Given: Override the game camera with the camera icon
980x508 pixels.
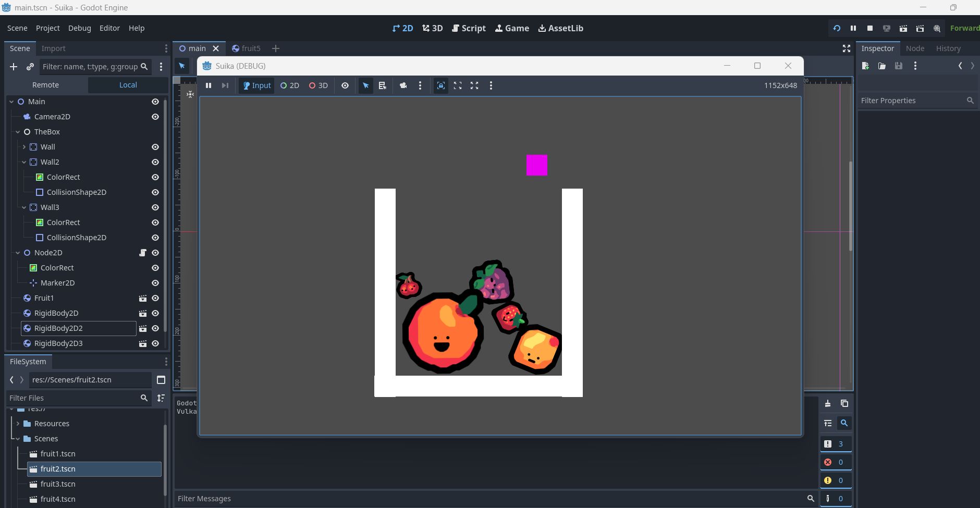Looking at the screenshot, I should tap(403, 85).
